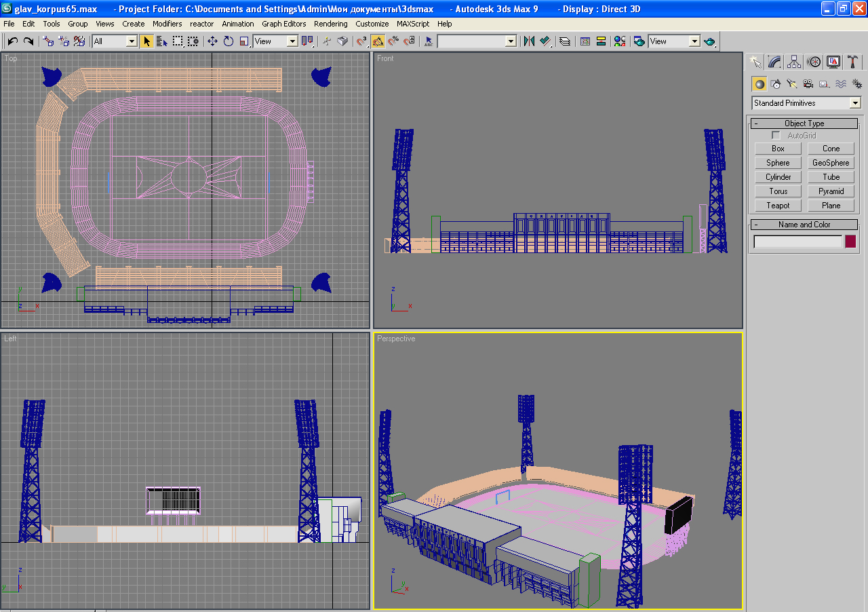
Task: Collapse the Object Type rollout
Action: [x=804, y=123]
